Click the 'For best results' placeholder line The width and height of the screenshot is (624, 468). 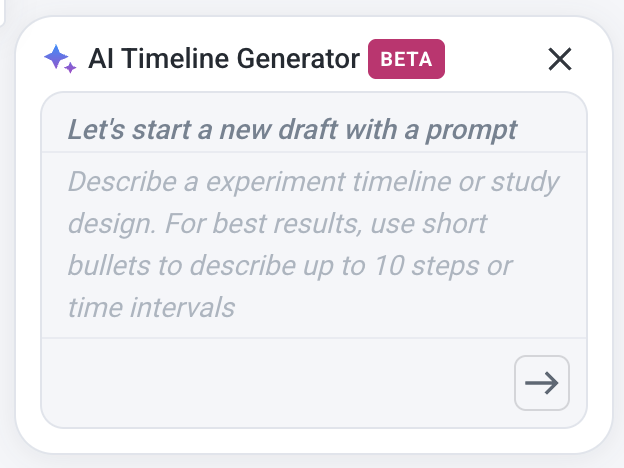coord(277,224)
